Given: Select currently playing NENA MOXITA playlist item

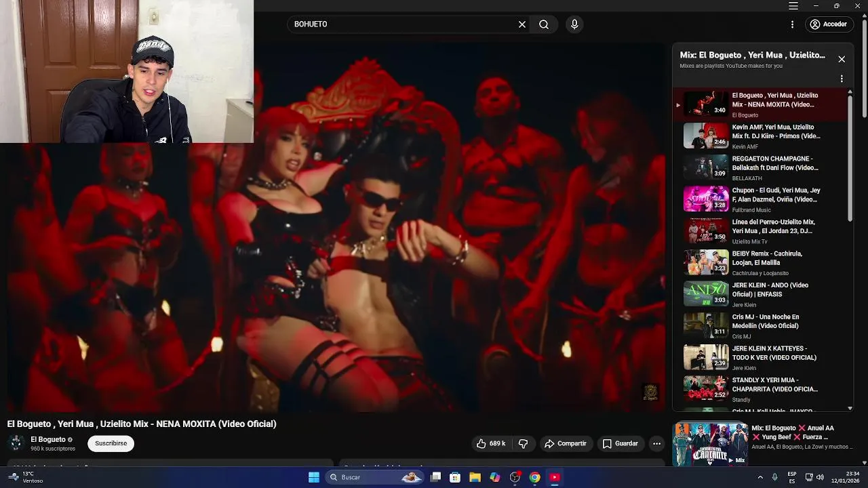Looking at the screenshot, I should (x=759, y=104).
